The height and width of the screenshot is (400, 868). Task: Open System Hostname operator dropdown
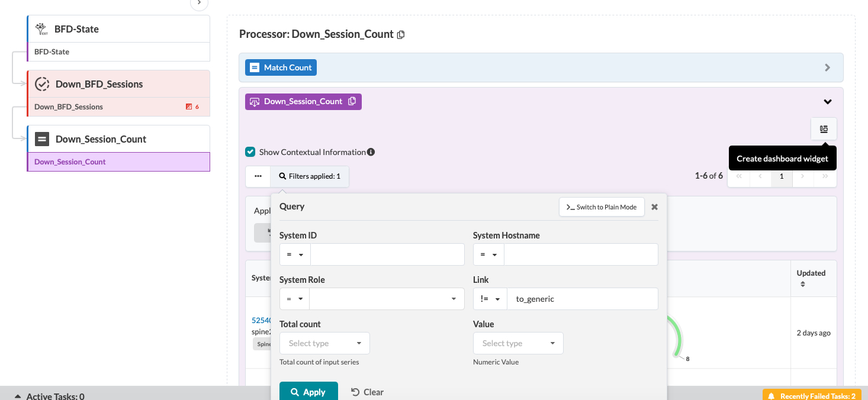click(x=488, y=254)
